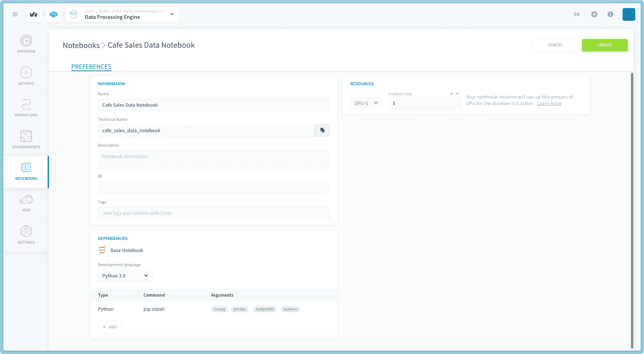Click the Instance Size value field
The width and height of the screenshot is (644, 354).
tap(424, 103)
